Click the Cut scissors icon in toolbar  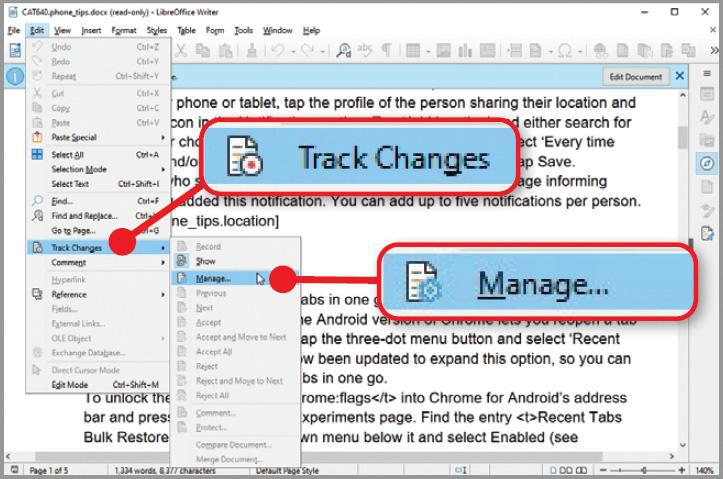[x=181, y=50]
